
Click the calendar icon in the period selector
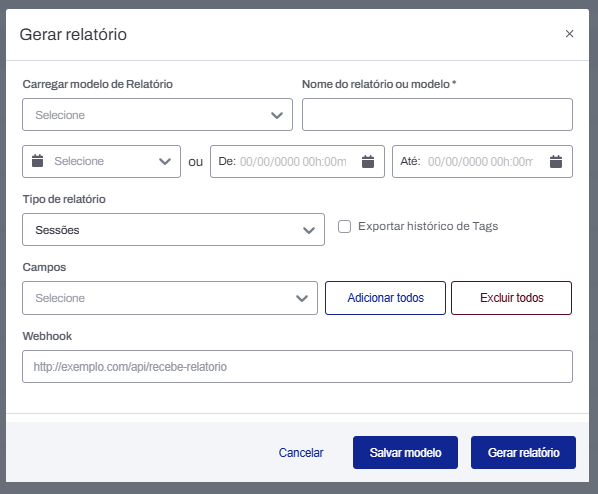click(x=37, y=161)
